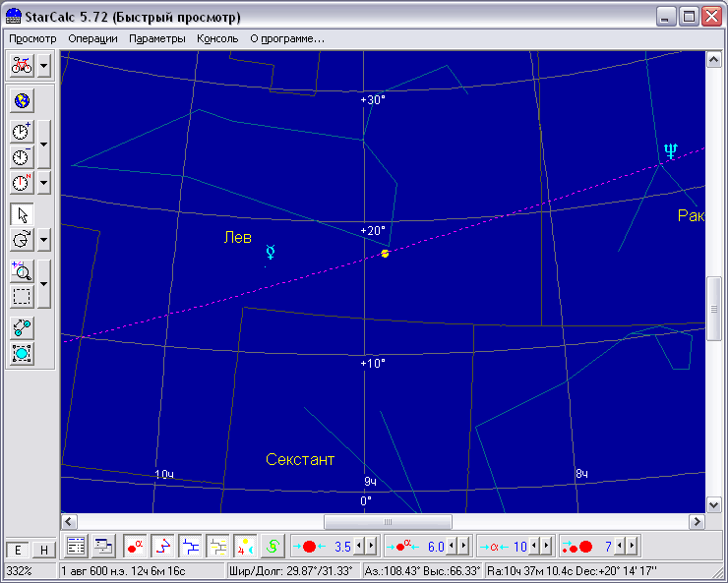Screen dimensions: 728x583
Task: Click the vertical scrollbar down arrow
Action: click(714, 504)
